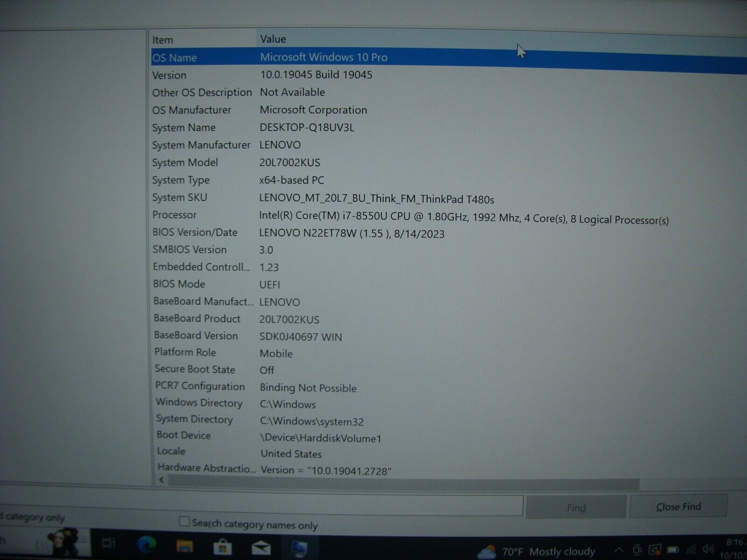Screen dimensions: 747x560
Task: Select the System Information taskbar icon
Action: pyautogui.click(x=299, y=548)
